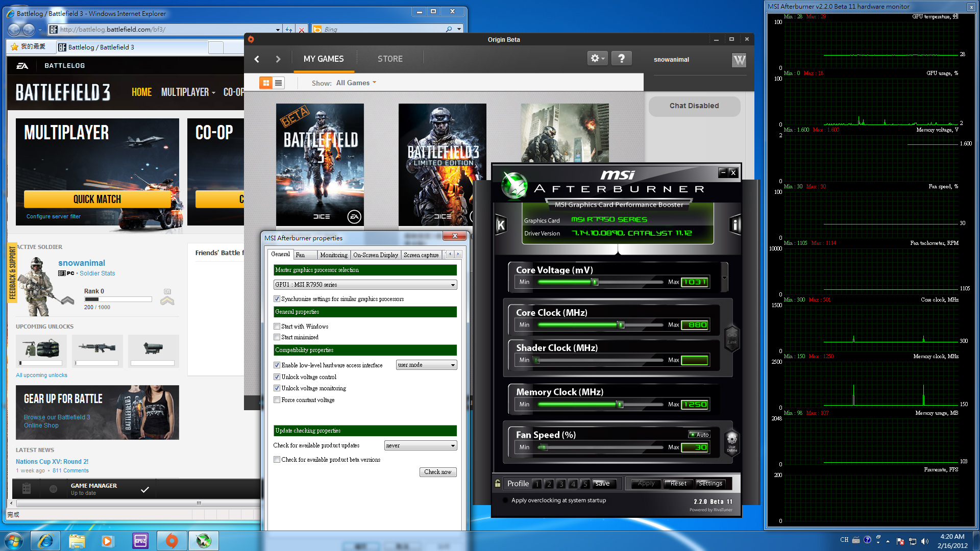Select Afterburner profile slot 1
The image size is (980, 551).
[536, 484]
